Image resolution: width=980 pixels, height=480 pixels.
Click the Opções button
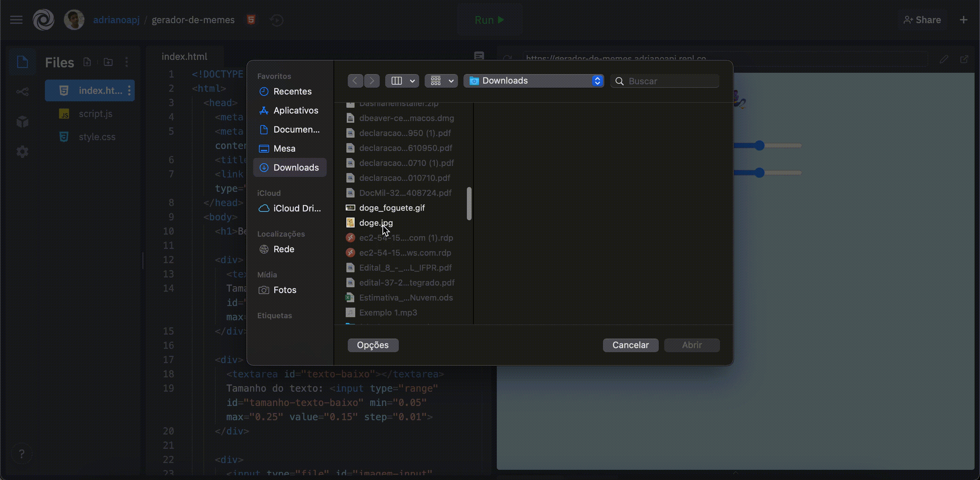373,345
